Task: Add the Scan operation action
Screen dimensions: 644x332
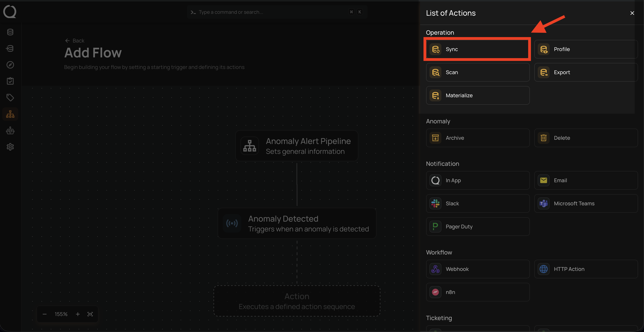Action: (477, 72)
